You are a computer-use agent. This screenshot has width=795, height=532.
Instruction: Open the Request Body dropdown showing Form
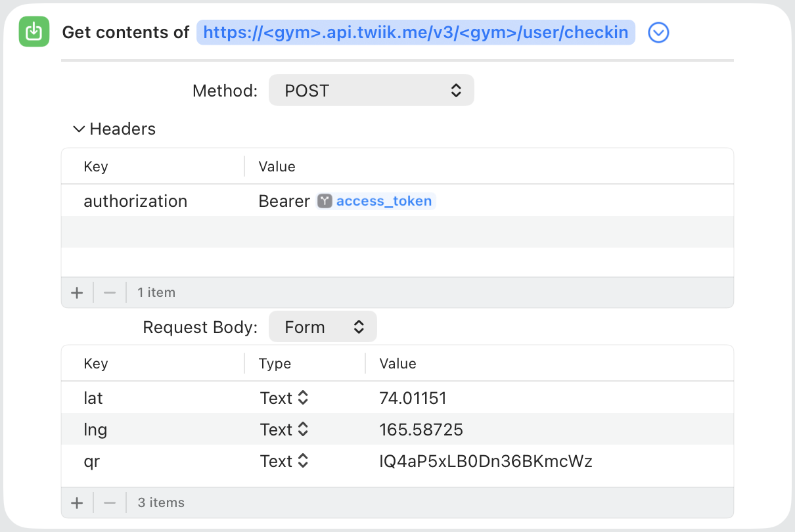pyautogui.click(x=323, y=326)
